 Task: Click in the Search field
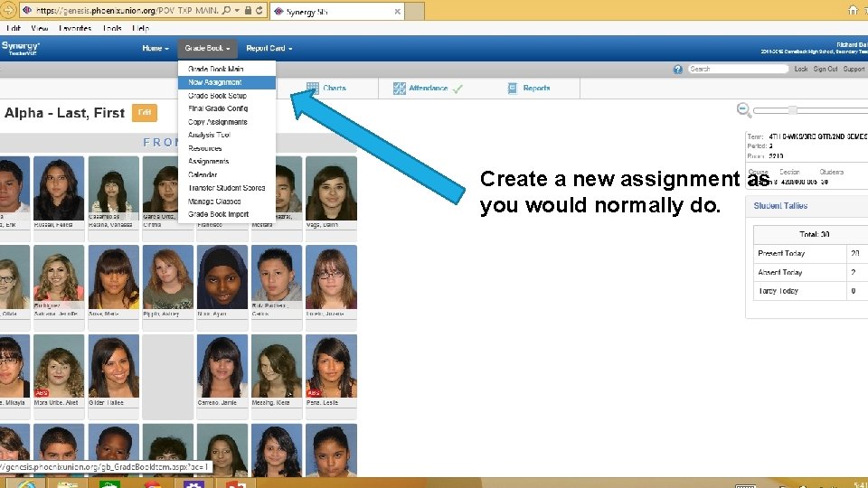[x=739, y=70]
